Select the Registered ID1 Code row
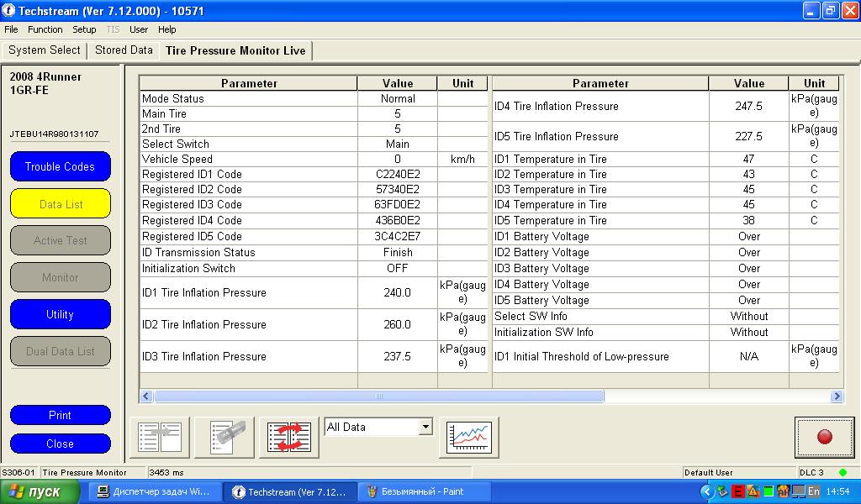861x504 pixels. point(247,175)
